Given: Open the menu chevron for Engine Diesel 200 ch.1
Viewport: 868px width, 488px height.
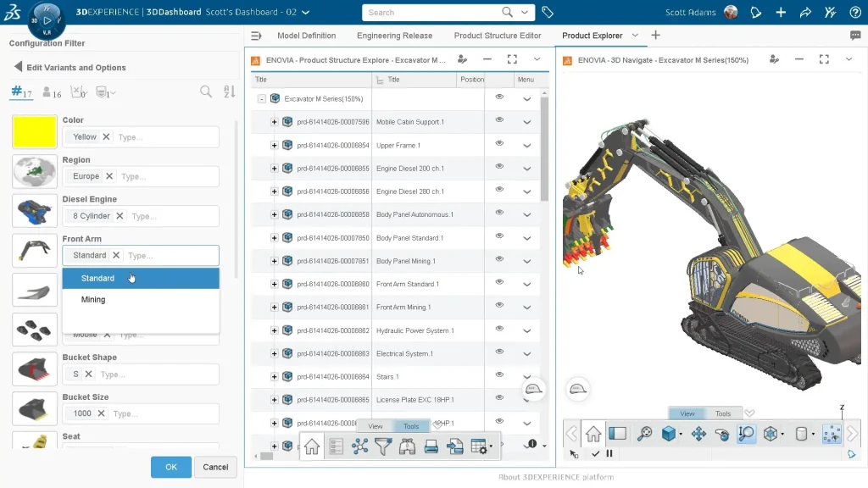Looking at the screenshot, I should coord(526,169).
